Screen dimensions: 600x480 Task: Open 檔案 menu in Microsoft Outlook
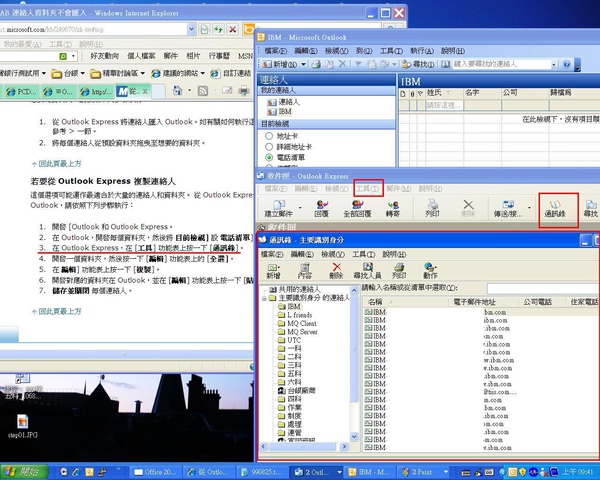(276, 51)
